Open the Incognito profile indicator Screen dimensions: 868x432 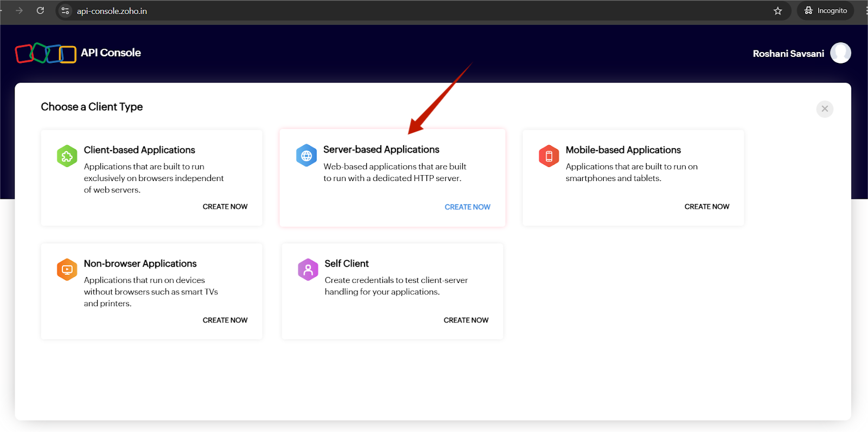pyautogui.click(x=825, y=11)
